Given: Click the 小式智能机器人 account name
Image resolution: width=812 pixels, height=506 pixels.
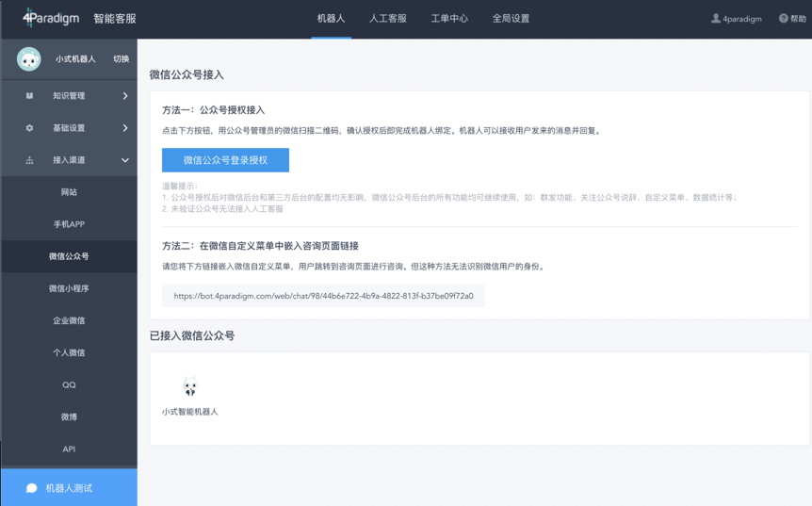Looking at the screenshot, I should click(x=190, y=412).
